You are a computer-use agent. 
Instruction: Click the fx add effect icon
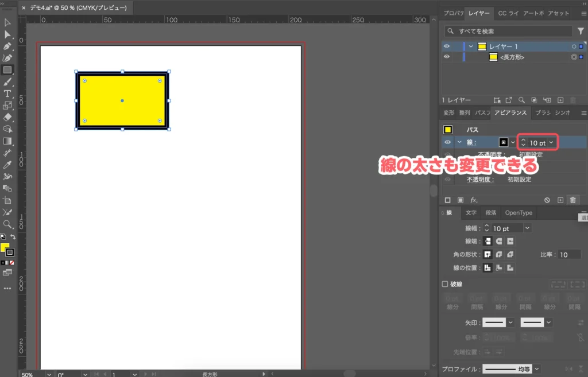coord(474,200)
